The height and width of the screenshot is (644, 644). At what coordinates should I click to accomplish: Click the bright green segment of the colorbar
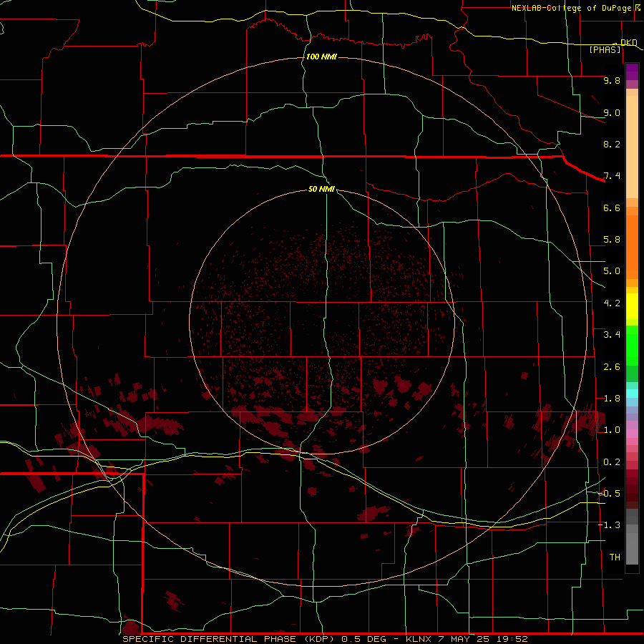coord(632,345)
